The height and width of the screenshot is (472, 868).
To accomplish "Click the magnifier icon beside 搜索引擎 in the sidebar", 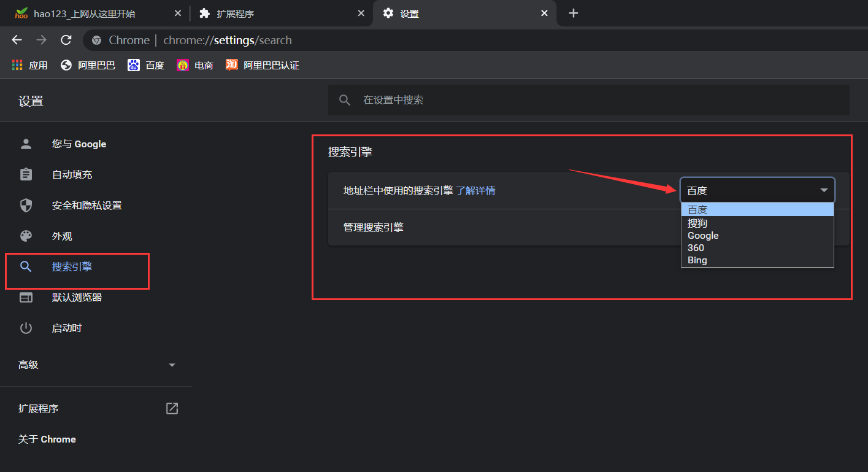I will point(26,266).
